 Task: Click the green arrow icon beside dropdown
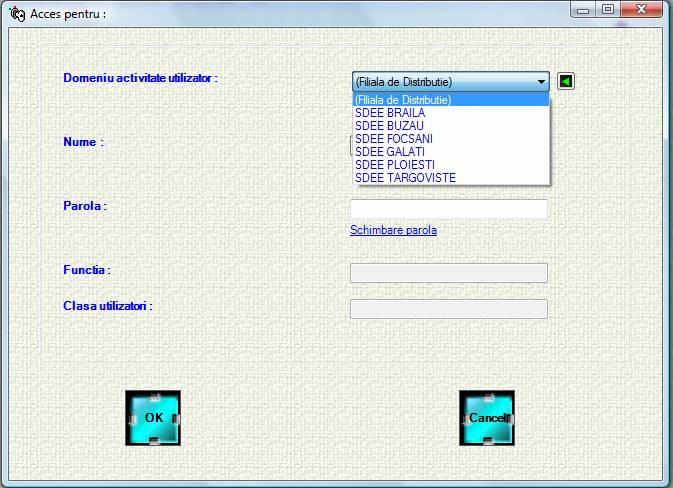pos(566,81)
